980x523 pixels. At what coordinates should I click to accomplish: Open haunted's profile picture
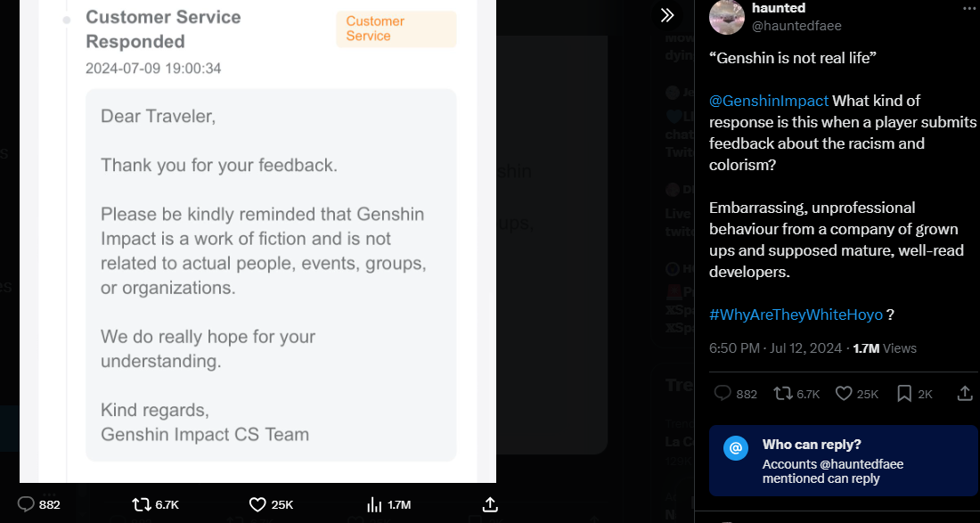(x=727, y=16)
